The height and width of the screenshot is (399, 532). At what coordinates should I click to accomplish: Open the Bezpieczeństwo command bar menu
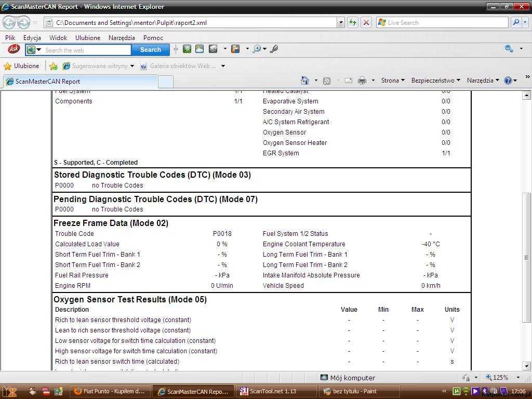(x=436, y=81)
